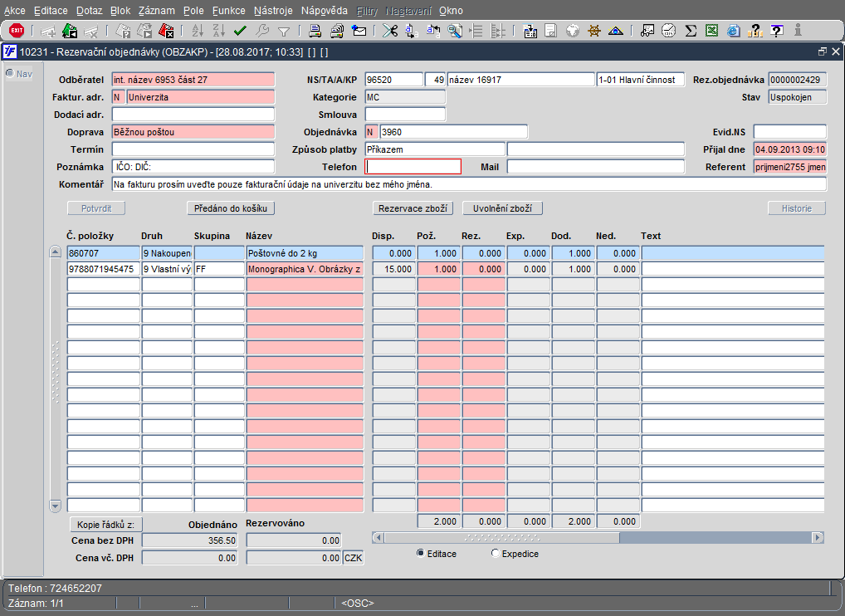Toggle the Nav radio option
The height and width of the screenshot is (616, 845).
click(x=10, y=73)
